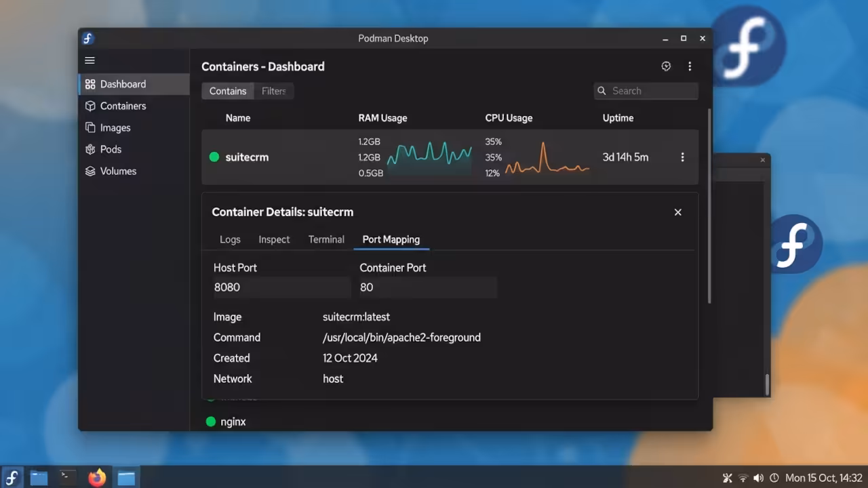Screen dimensions: 868x488
Task: Click the search magnifier icon
Action: click(x=601, y=91)
